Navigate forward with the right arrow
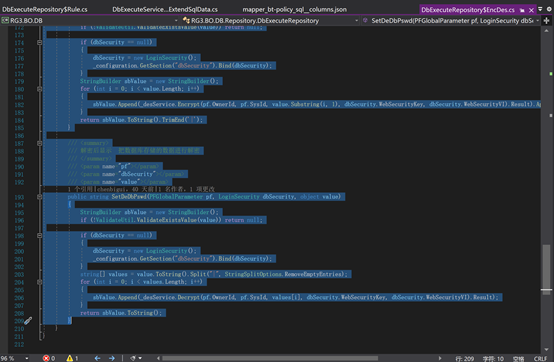 112,358
